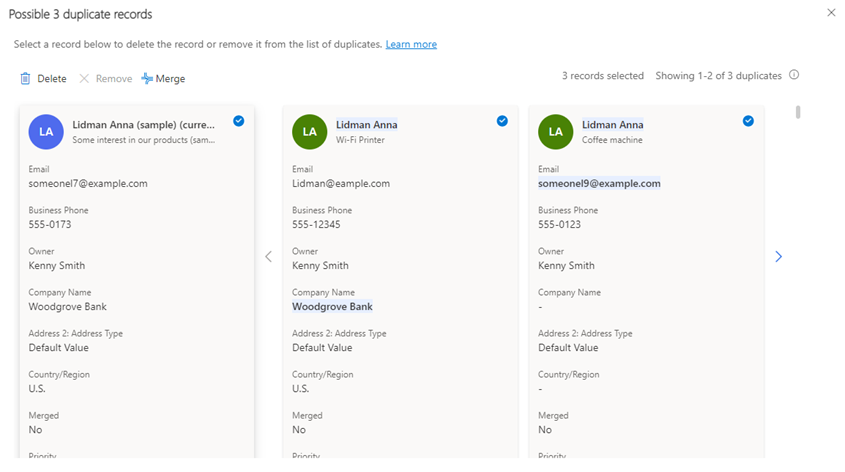Viewport: 845px width, 472px height.
Task: Click email someonel7@example.com
Action: pos(88,183)
